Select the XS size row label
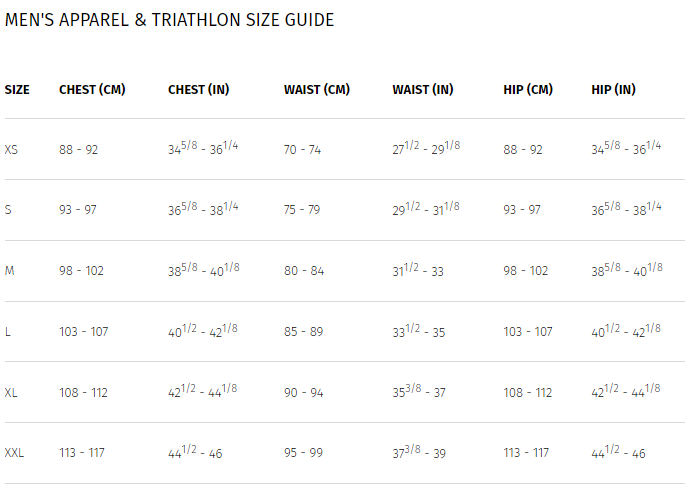 pyautogui.click(x=11, y=150)
